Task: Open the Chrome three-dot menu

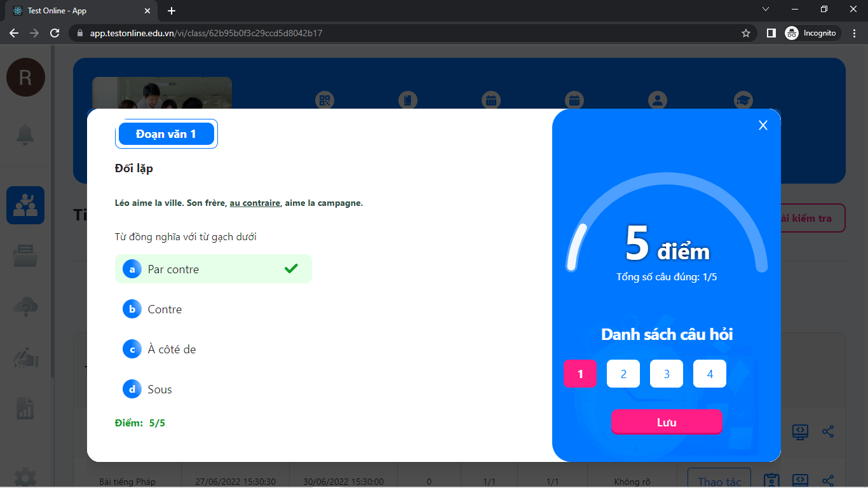Action: click(x=855, y=33)
